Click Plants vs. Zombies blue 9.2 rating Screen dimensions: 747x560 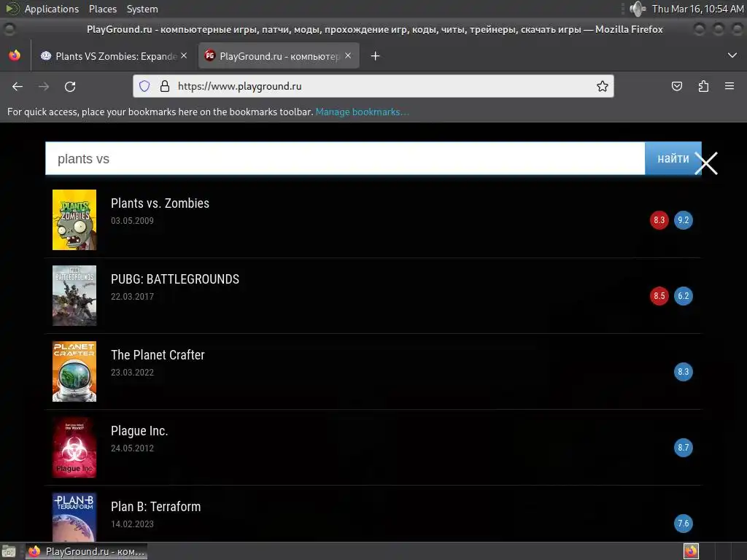click(x=683, y=220)
